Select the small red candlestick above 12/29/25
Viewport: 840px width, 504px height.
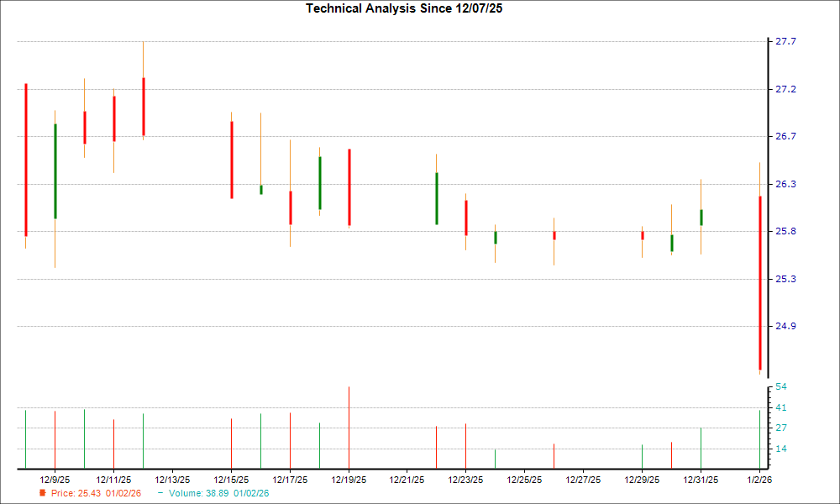tap(643, 236)
